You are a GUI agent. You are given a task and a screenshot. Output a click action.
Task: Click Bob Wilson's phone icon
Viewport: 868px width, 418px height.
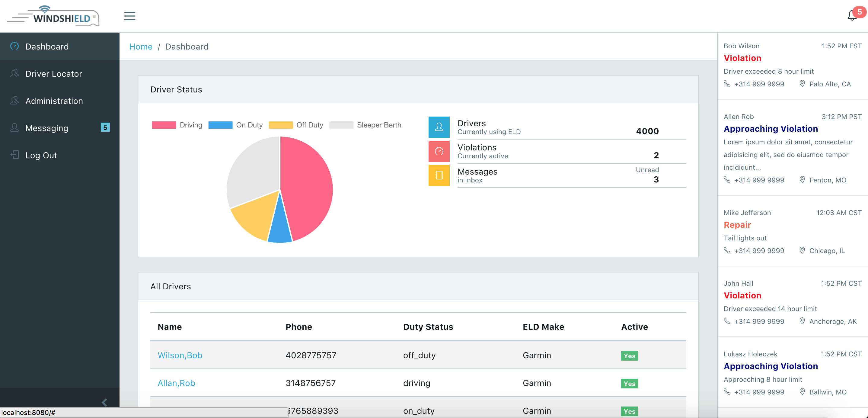click(x=727, y=84)
